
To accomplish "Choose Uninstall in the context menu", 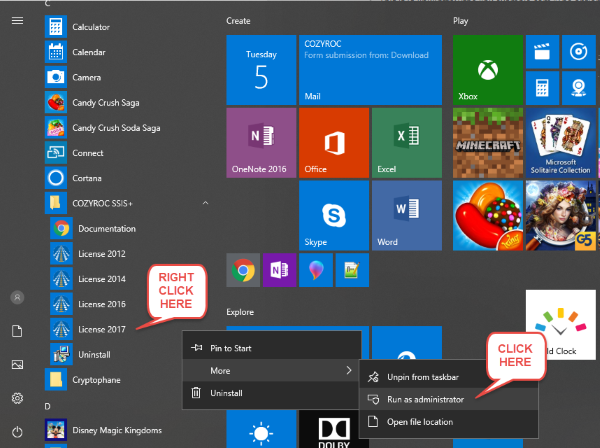I will (272, 393).
